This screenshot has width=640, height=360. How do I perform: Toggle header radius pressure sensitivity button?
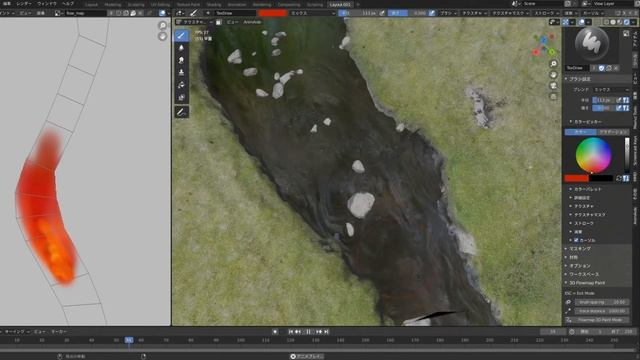pos(382,13)
